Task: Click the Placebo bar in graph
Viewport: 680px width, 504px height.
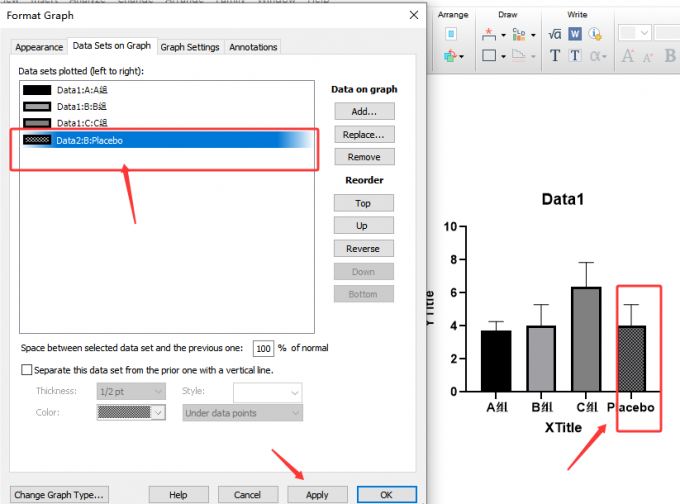Action: click(631, 359)
